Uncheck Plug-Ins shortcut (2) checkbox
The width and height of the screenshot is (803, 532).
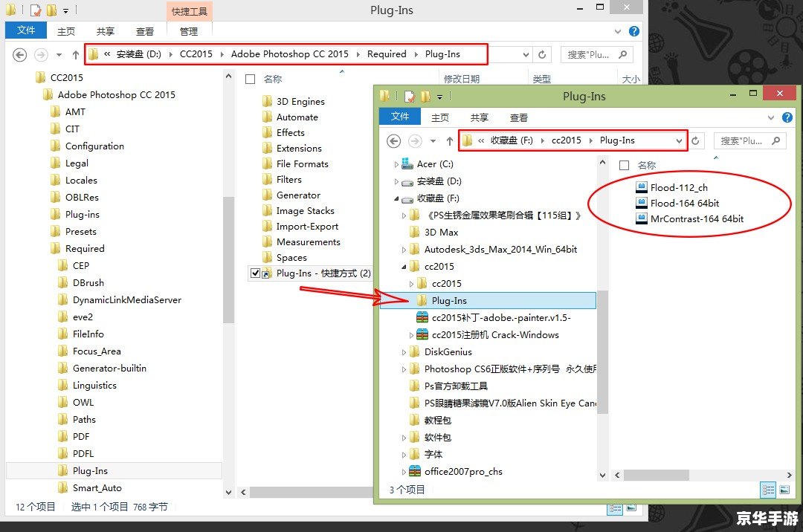click(255, 273)
